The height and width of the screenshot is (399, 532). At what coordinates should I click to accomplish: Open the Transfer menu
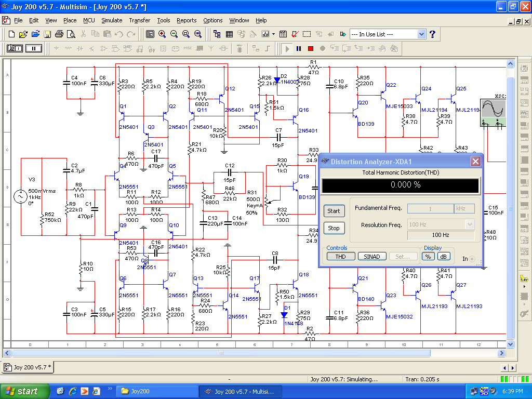139,20
